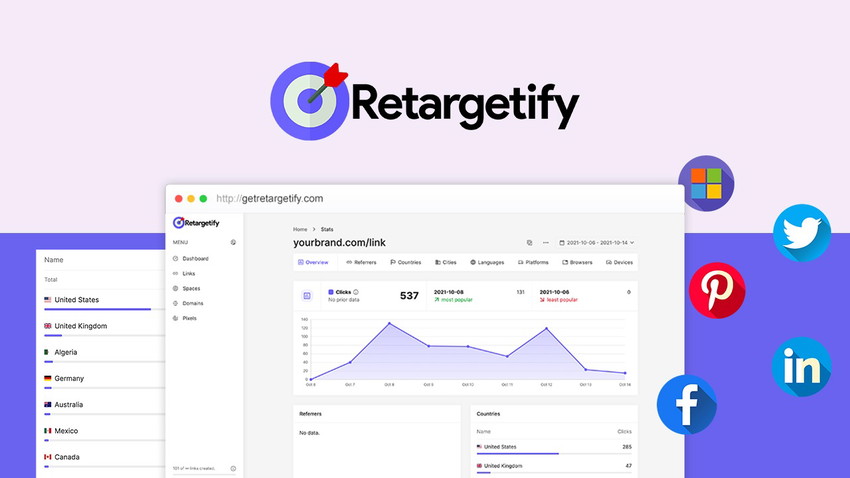Screen dimensions: 850x478
Task: Click the chart icon left of Clicks
Action: (307, 295)
